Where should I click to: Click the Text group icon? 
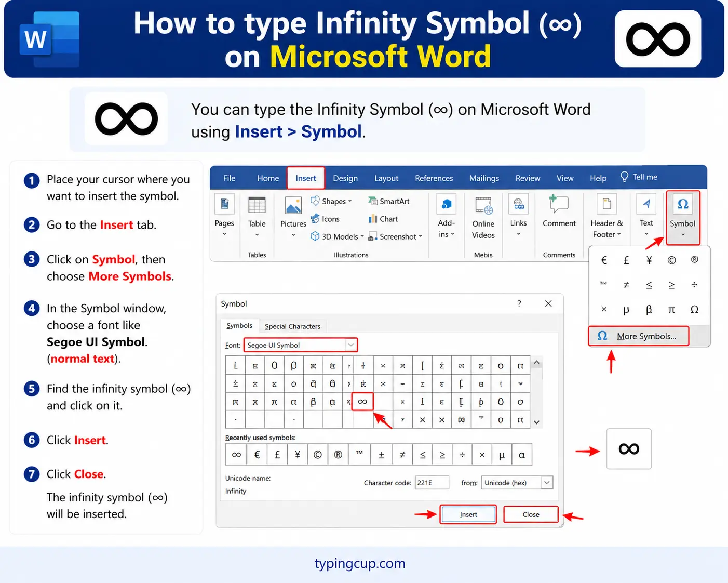[x=646, y=204]
